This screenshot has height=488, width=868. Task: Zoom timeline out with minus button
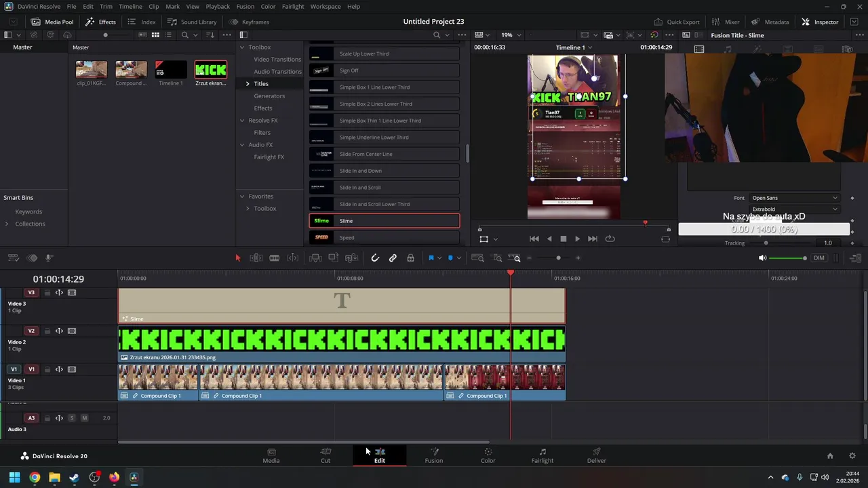click(x=530, y=258)
